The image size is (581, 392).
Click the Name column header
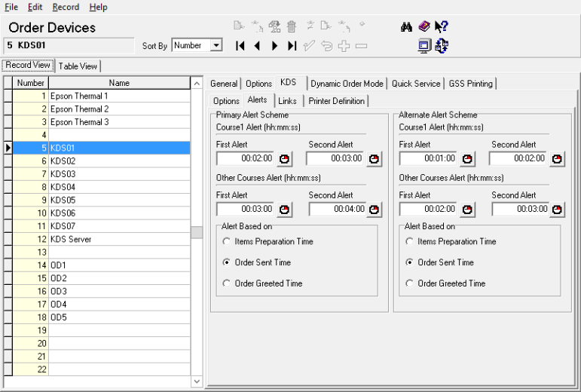119,83
